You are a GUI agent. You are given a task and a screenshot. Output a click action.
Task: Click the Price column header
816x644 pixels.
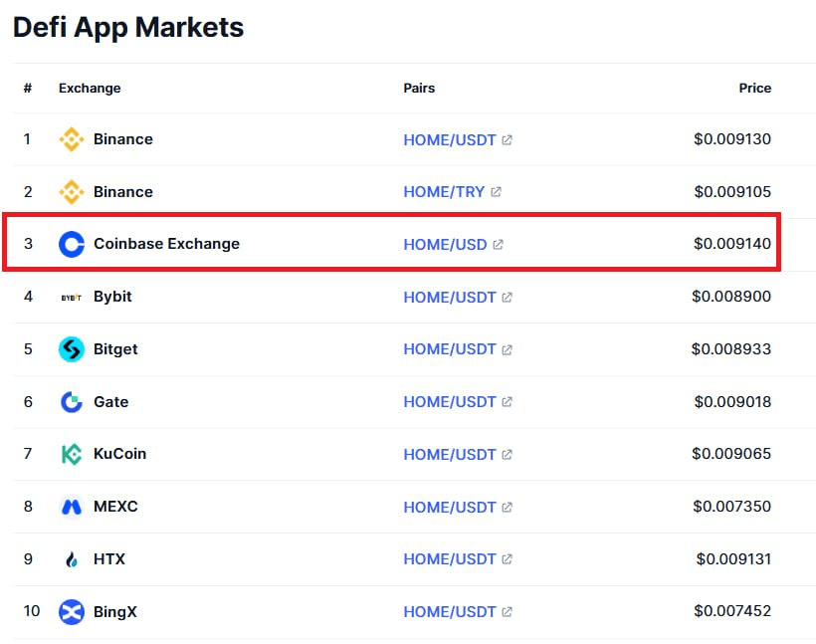755,88
